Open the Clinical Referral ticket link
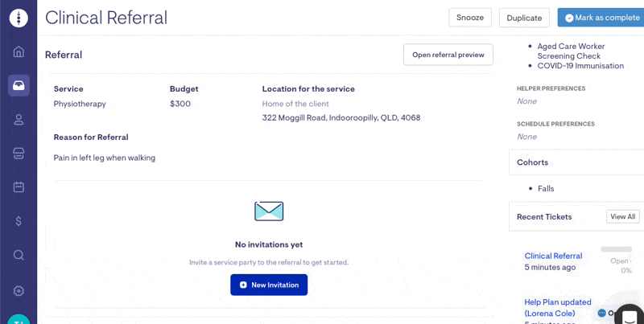Viewport: 644px width, 324px height. [553, 256]
